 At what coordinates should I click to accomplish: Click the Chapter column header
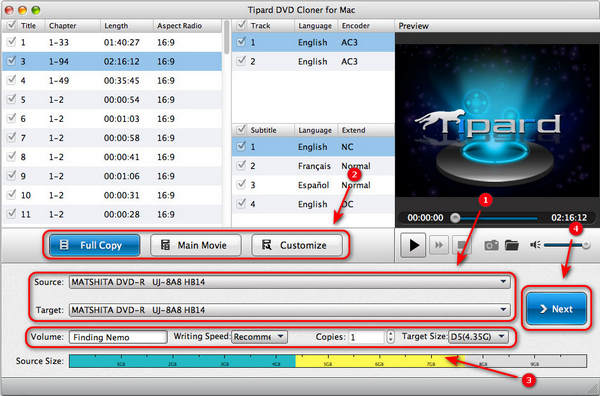tap(73, 26)
